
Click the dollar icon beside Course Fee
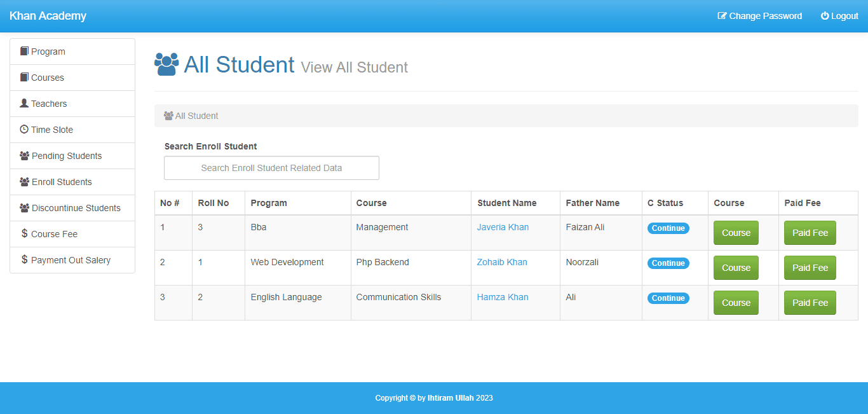point(24,233)
